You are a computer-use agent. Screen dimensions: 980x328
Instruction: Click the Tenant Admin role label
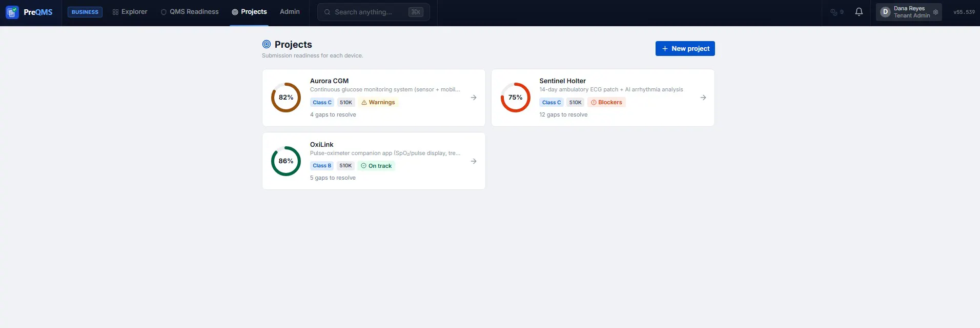click(912, 15)
